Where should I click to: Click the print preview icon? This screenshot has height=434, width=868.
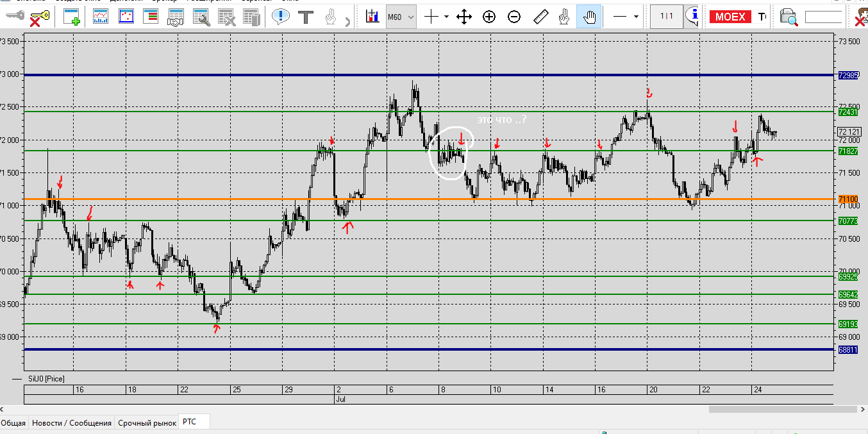pyautogui.click(x=789, y=17)
